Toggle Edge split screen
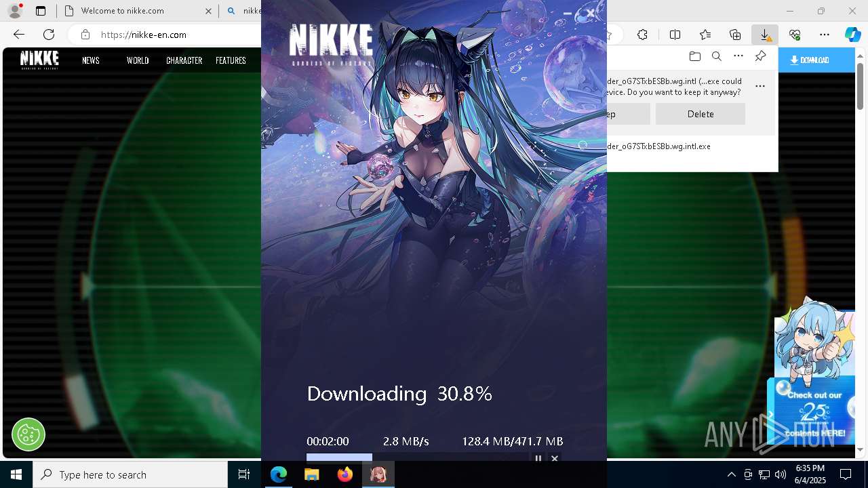This screenshot has width=868, height=488. [x=675, y=35]
